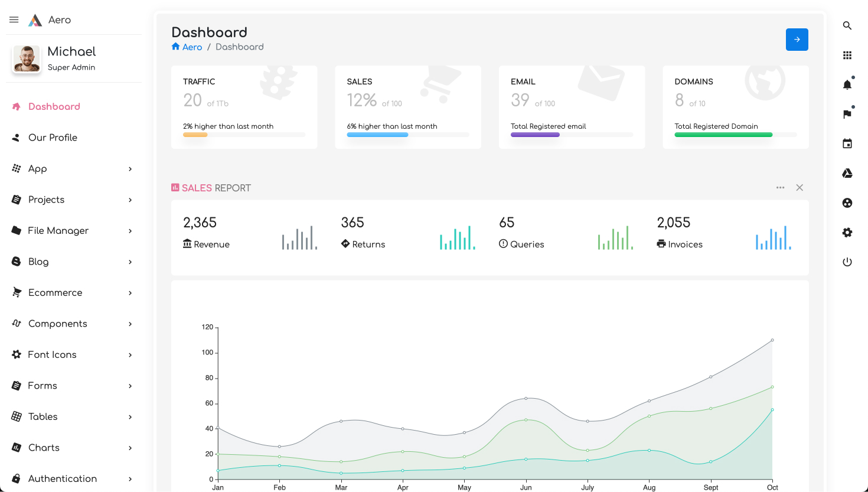Open the settings gear icon
Image resolution: width=868 pixels, height=492 pixels.
click(847, 233)
